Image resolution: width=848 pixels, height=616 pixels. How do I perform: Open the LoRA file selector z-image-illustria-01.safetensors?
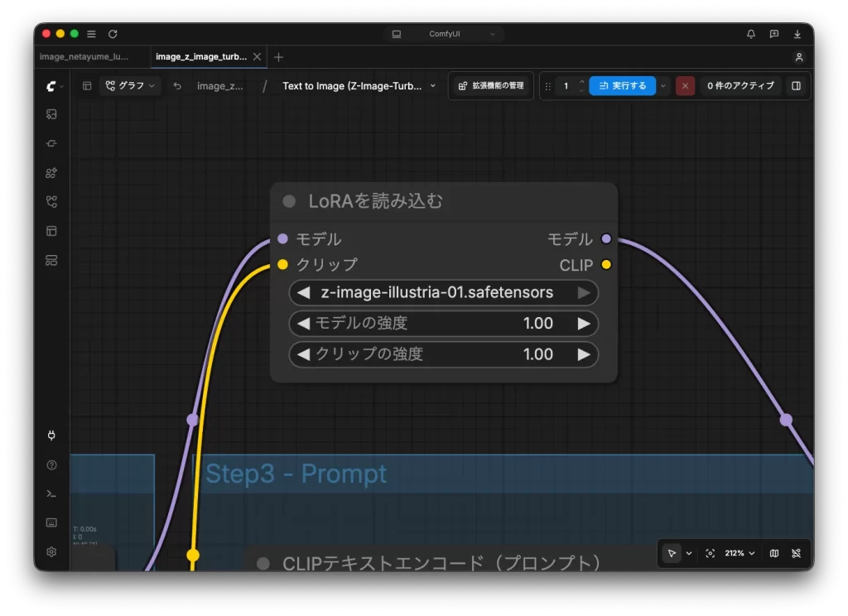[444, 292]
